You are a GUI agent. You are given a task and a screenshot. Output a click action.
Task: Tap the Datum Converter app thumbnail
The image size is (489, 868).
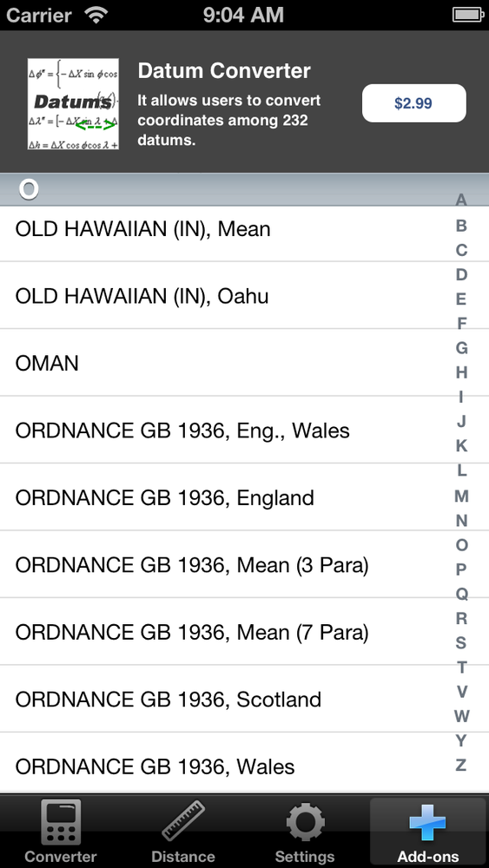(73, 103)
